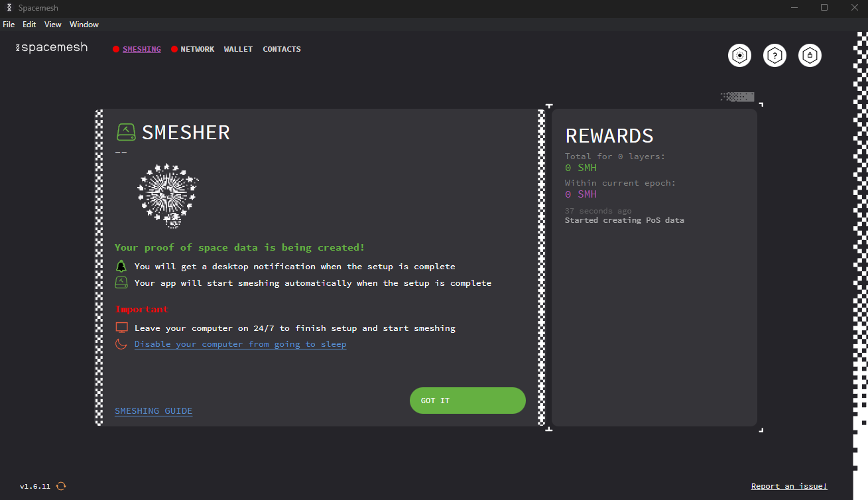Click the bell notification icon
The width and height of the screenshot is (868, 500).
[x=121, y=266]
